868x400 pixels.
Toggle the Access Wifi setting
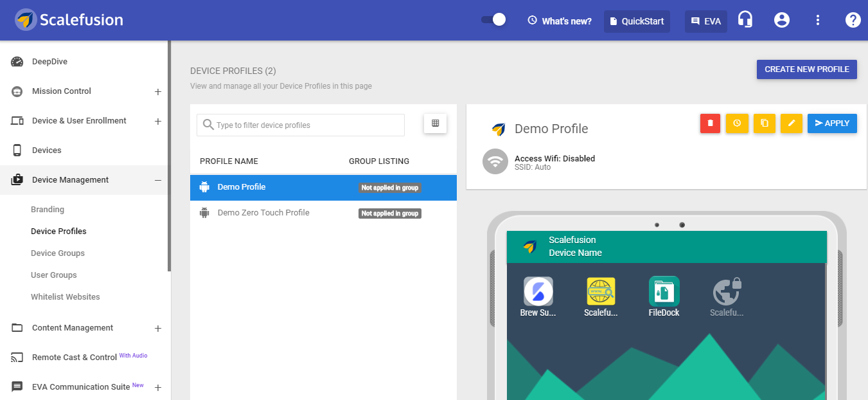coord(495,162)
